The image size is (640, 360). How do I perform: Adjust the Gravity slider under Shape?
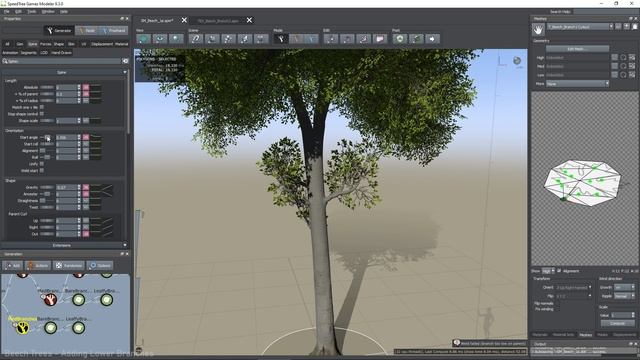[47, 187]
